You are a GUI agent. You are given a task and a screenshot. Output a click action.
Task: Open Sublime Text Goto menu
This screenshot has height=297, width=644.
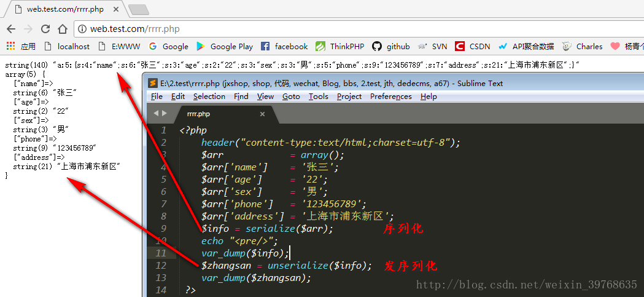[x=291, y=97]
